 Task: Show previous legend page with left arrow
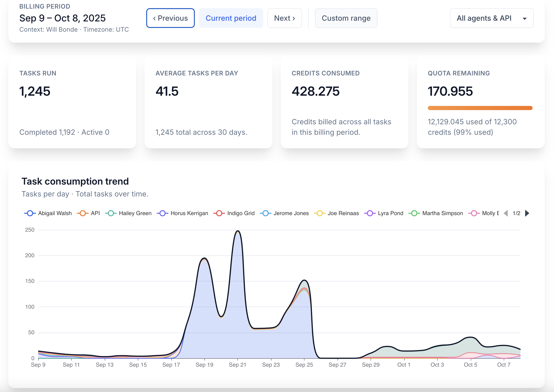tap(506, 213)
